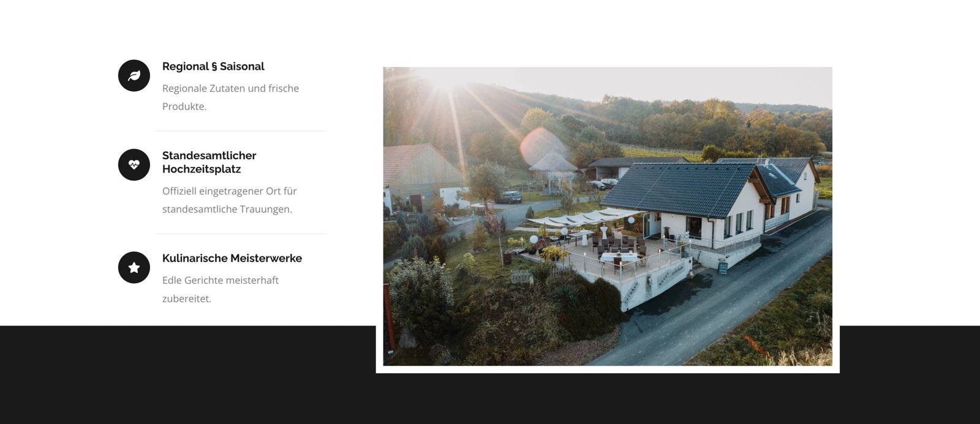Open the aerial restaurant photo

pyautogui.click(x=608, y=217)
